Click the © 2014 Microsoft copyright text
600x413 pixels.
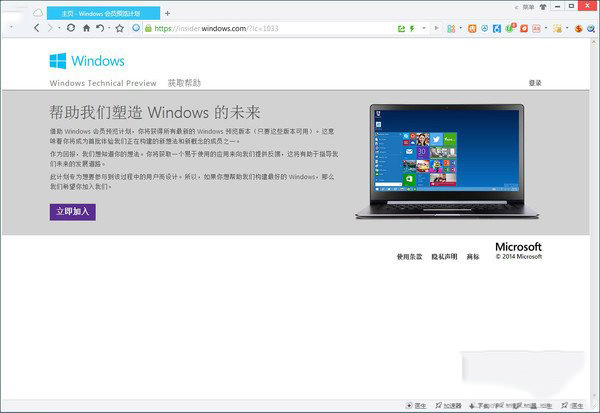[519, 256]
